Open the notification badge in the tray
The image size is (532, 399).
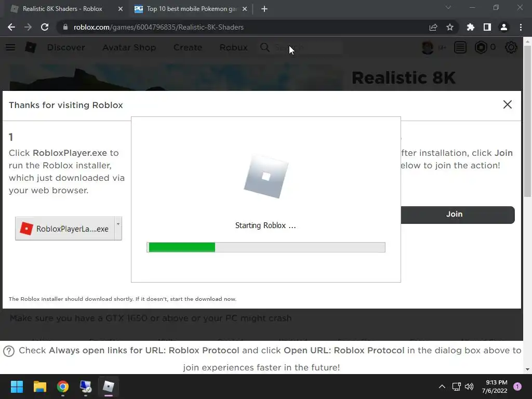517,387
